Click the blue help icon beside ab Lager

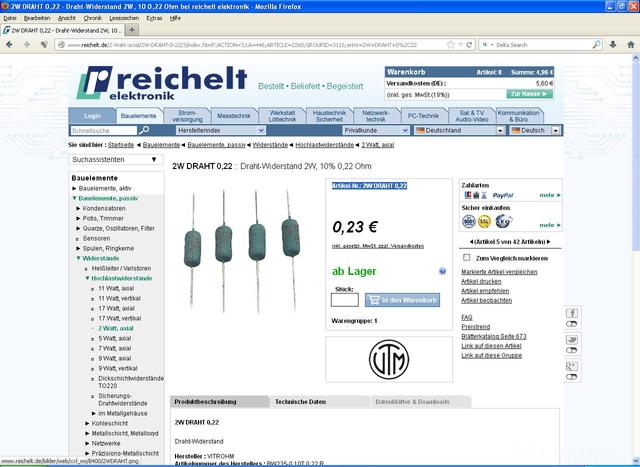pos(443,271)
